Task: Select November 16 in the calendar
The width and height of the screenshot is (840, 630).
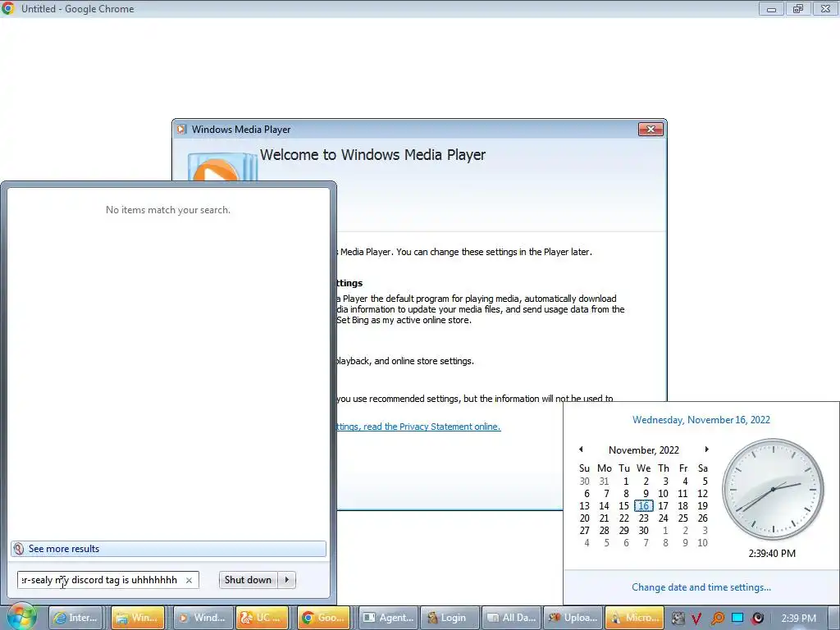Action: pos(643,505)
